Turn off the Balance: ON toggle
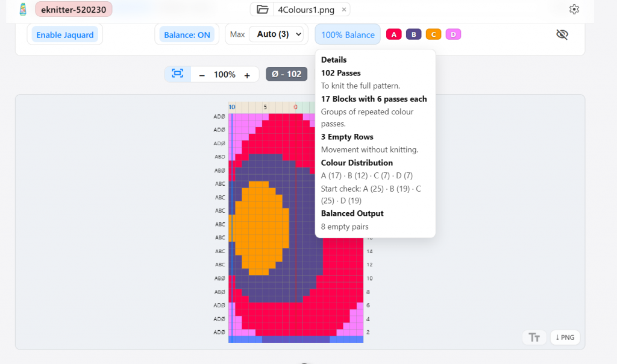This screenshot has height=364, width=617. click(187, 35)
